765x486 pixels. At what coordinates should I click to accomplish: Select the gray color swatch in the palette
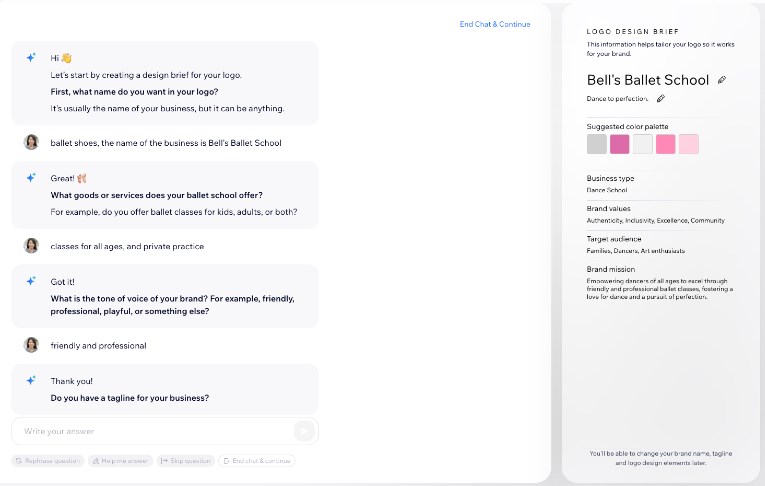tap(597, 144)
